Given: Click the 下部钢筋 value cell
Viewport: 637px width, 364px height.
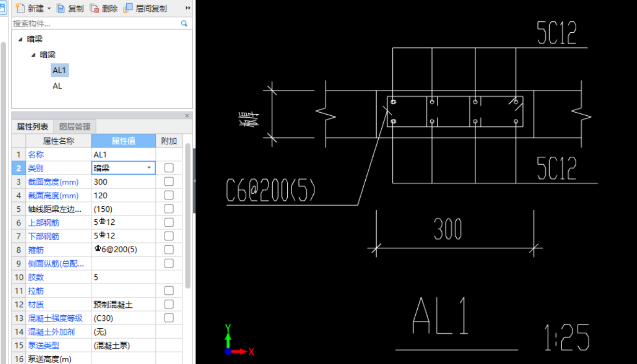Looking at the screenshot, I should point(123,236).
